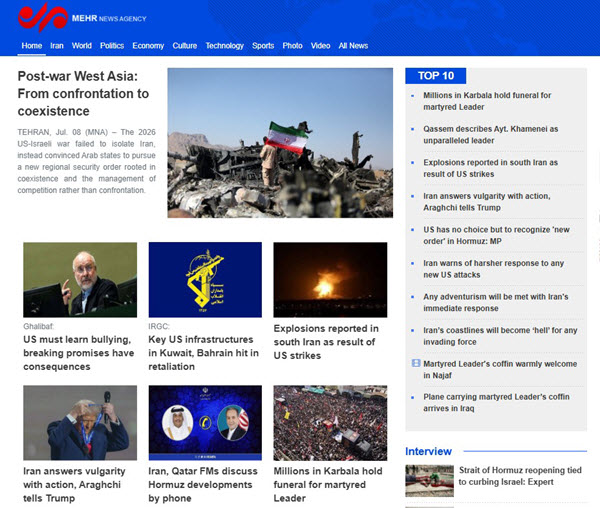Open 'Key US infrastructures in Kuwait' headline
Image resolution: width=600 pixels, height=508 pixels.
coord(204,353)
